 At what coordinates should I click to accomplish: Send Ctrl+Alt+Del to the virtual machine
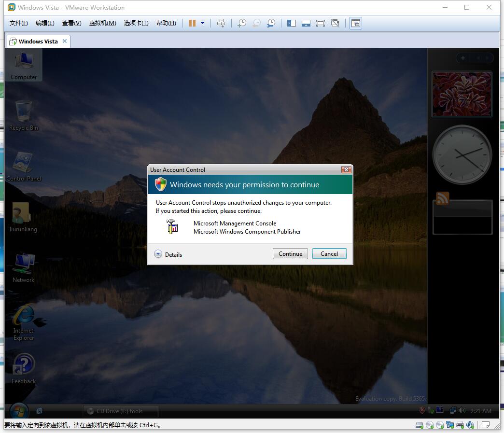tap(221, 23)
